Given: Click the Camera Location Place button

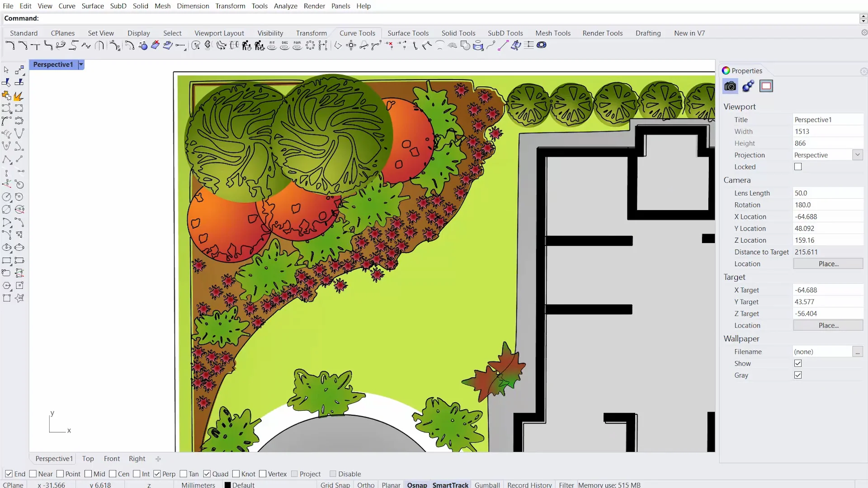Looking at the screenshot, I should [828, 264].
